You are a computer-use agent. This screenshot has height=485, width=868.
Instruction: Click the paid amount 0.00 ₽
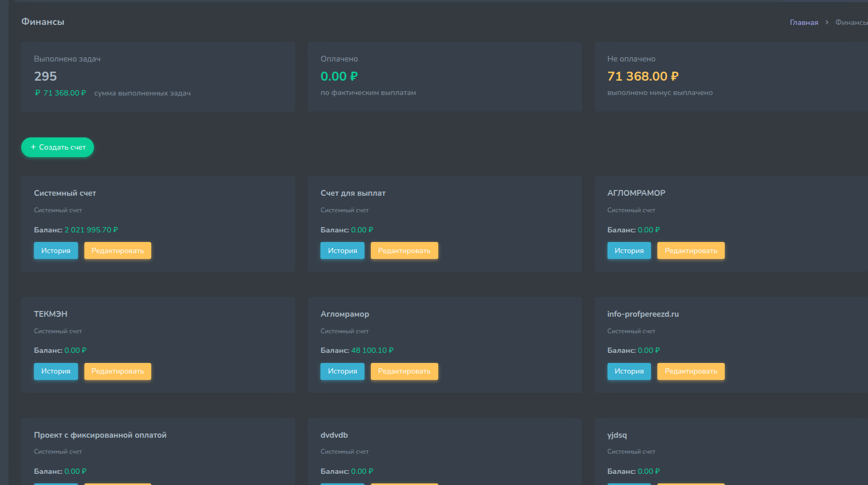point(339,76)
